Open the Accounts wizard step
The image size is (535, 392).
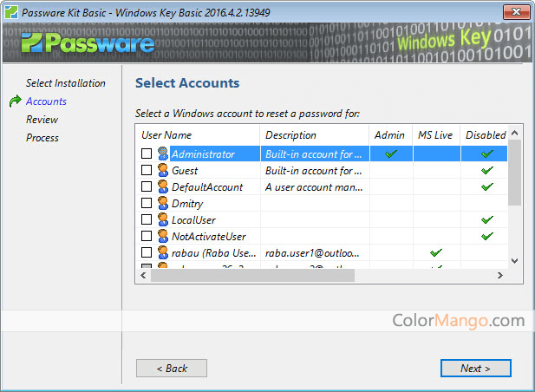click(x=46, y=101)
